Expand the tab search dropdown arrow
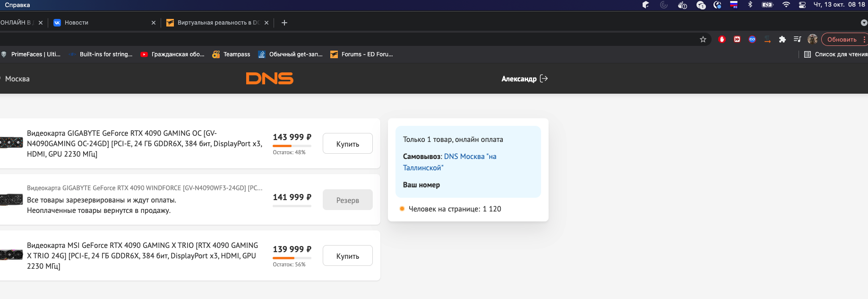868x299 pixels. [864, 23]
